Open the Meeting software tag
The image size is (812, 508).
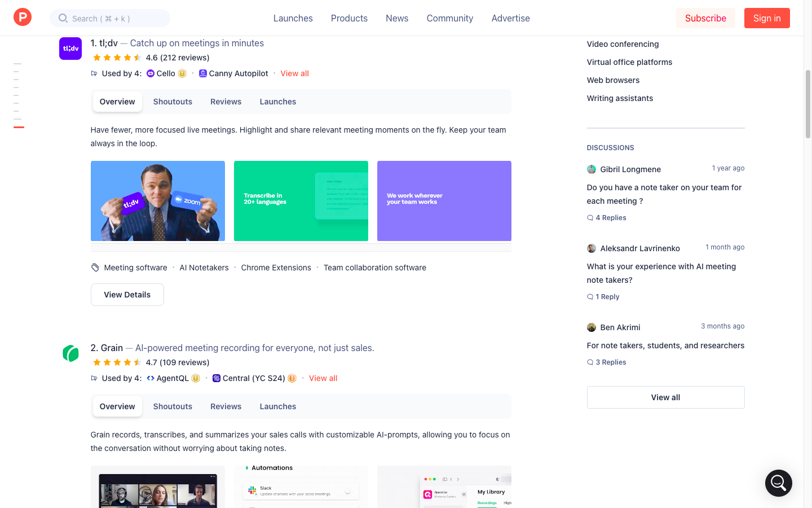pyautogui.click(x=136, y=268)
